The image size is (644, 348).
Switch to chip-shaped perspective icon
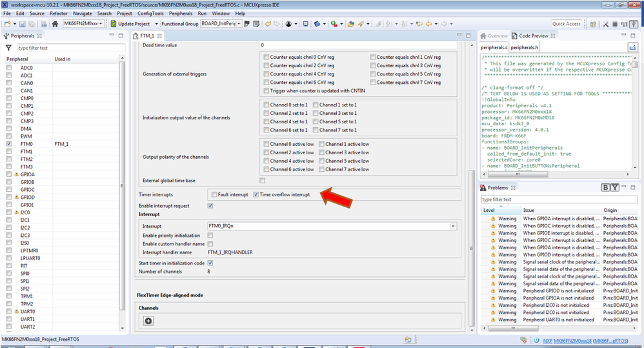point(615,25)
